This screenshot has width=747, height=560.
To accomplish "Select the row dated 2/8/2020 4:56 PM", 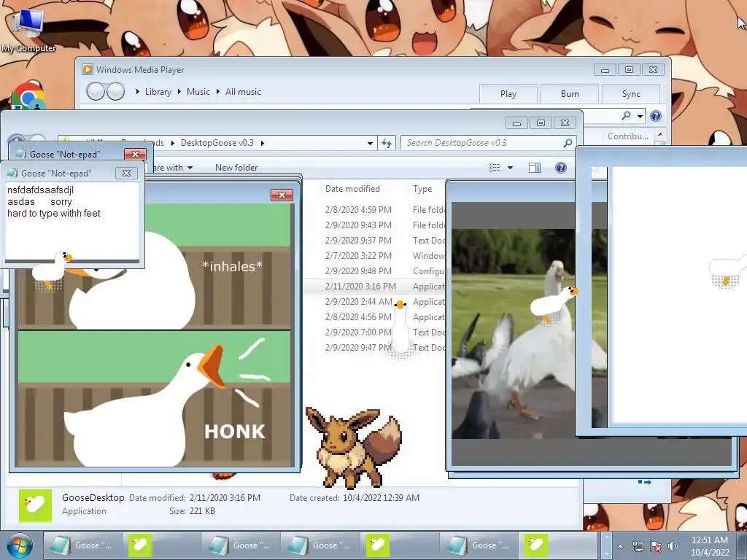I will pos(374,316).
